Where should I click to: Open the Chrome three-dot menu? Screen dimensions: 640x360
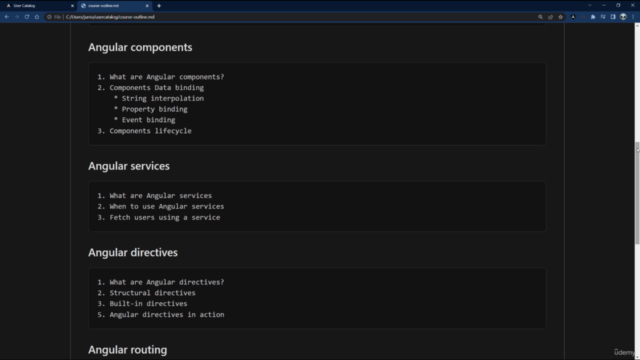click(x=633, y=17)
